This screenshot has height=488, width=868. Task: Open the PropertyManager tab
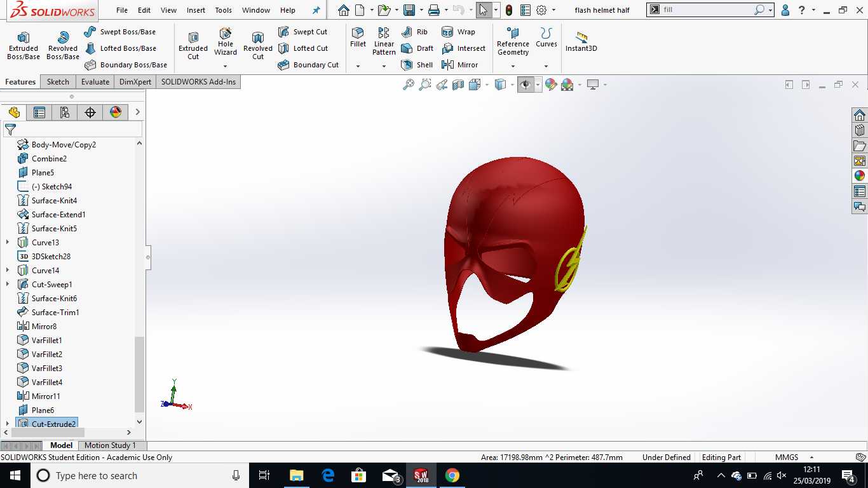[39, 112]
